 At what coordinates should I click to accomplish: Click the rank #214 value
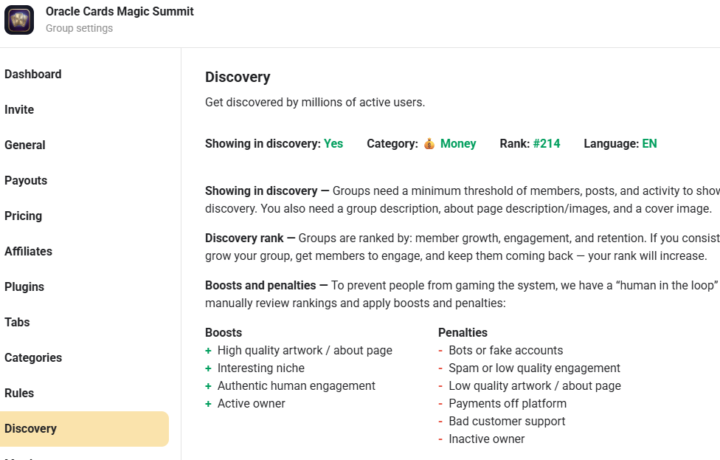point(546,144)
